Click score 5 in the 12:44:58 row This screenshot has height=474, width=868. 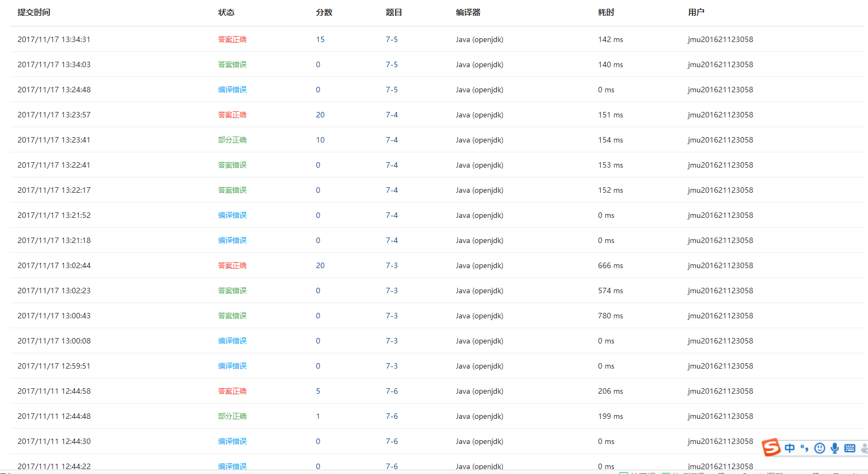click(318, 391)
